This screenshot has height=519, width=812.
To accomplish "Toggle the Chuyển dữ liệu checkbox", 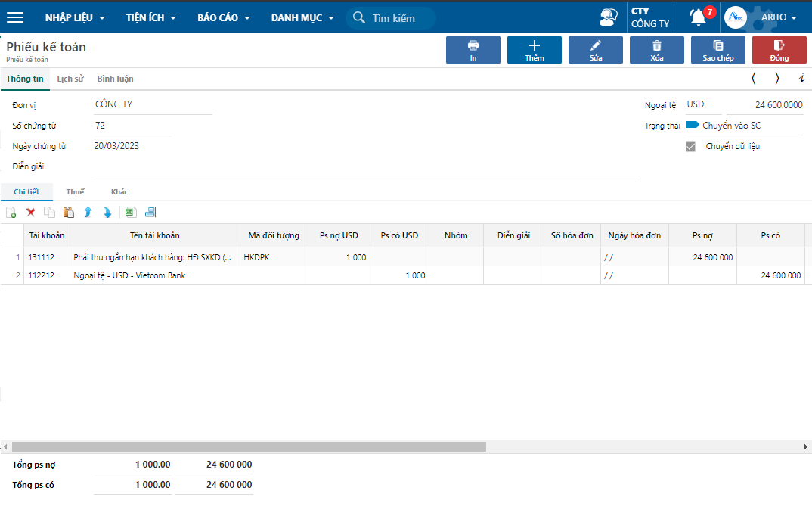I will (690, 147).
